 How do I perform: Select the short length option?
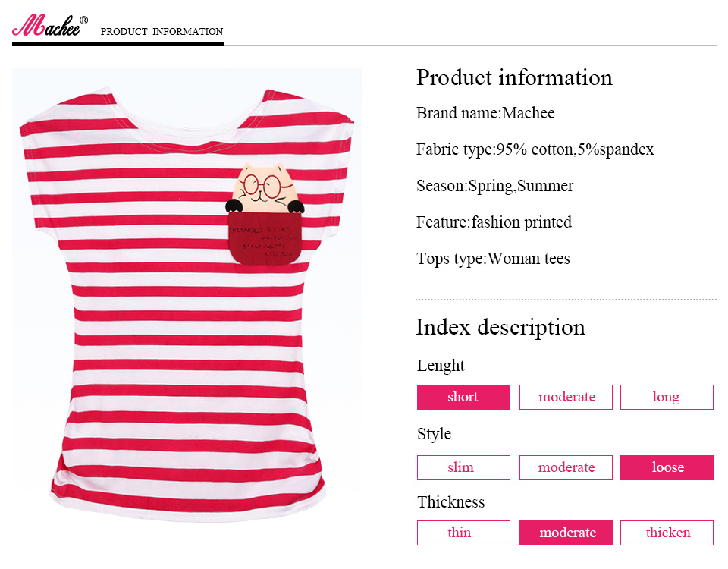pyautogui.click(x=463, y=397)
